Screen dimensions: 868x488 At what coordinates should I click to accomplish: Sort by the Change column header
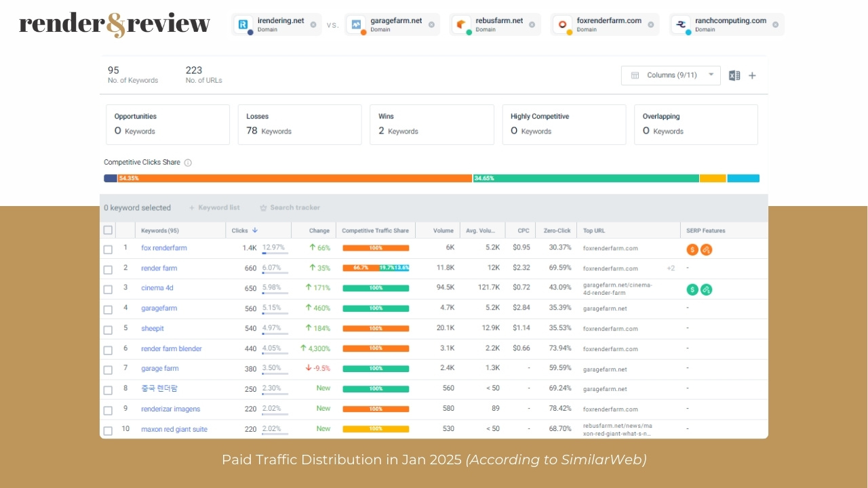point(319,230)
